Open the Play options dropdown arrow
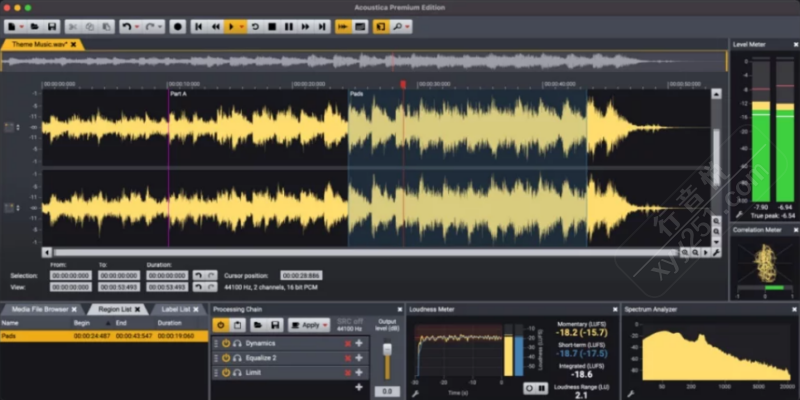This screenshot has height=400, width=800. click(x=242, y=27)
